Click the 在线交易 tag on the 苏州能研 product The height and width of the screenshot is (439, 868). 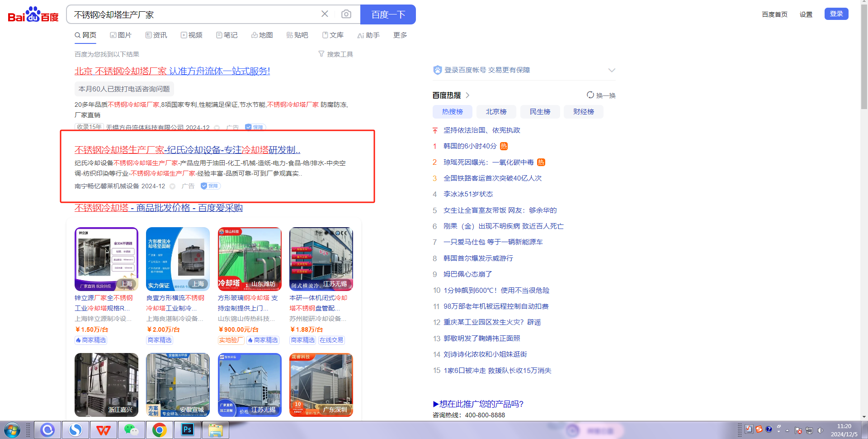[331, 340]
